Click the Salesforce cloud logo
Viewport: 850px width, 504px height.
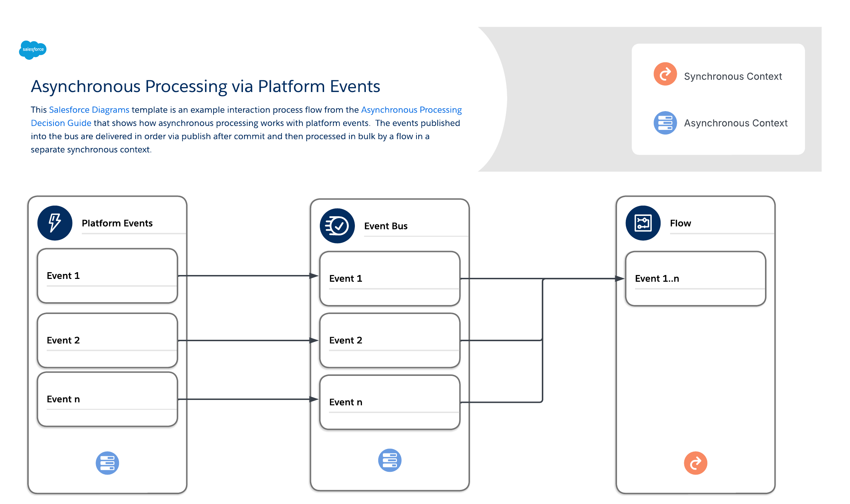tap(33, 50)
